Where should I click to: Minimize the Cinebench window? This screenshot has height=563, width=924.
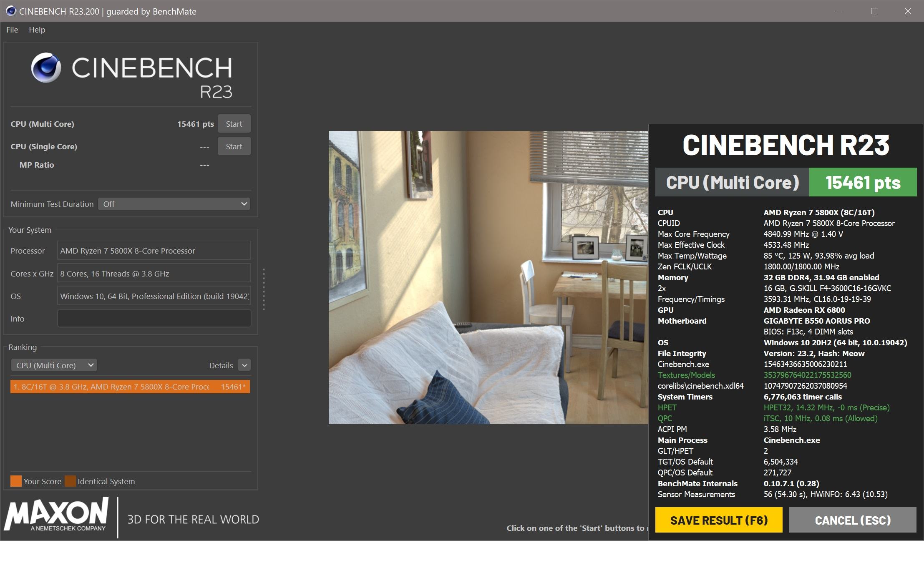840,11
